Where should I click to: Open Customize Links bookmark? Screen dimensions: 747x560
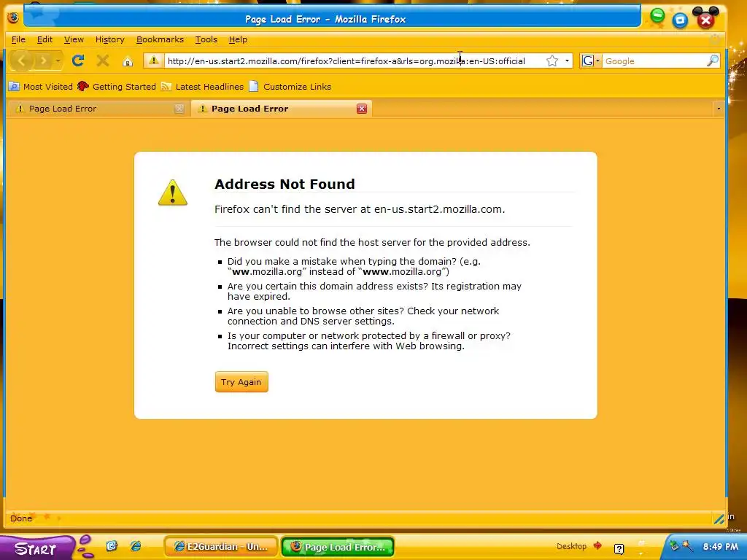click(x=290, y=87)
